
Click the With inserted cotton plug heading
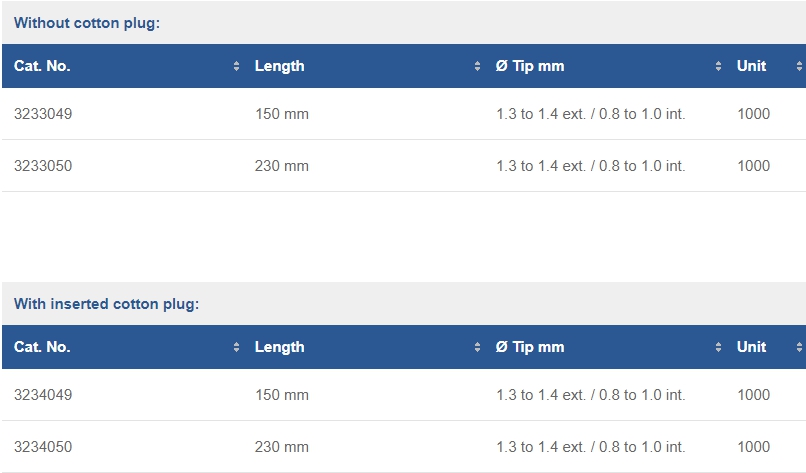(x=106, y=304)
